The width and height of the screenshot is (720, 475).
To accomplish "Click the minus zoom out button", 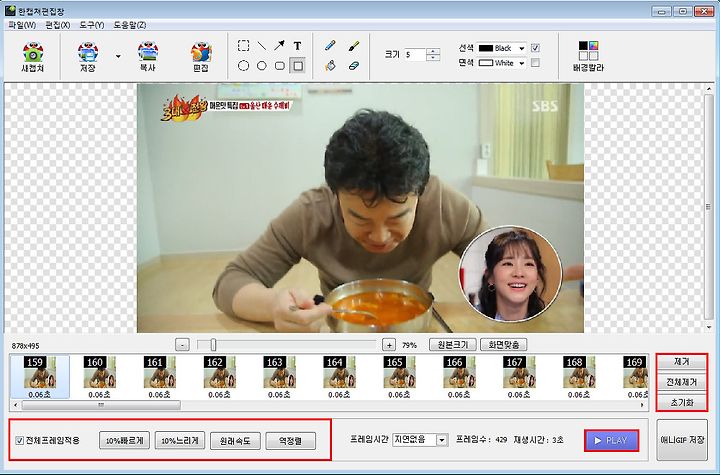I will pos(182,345).
